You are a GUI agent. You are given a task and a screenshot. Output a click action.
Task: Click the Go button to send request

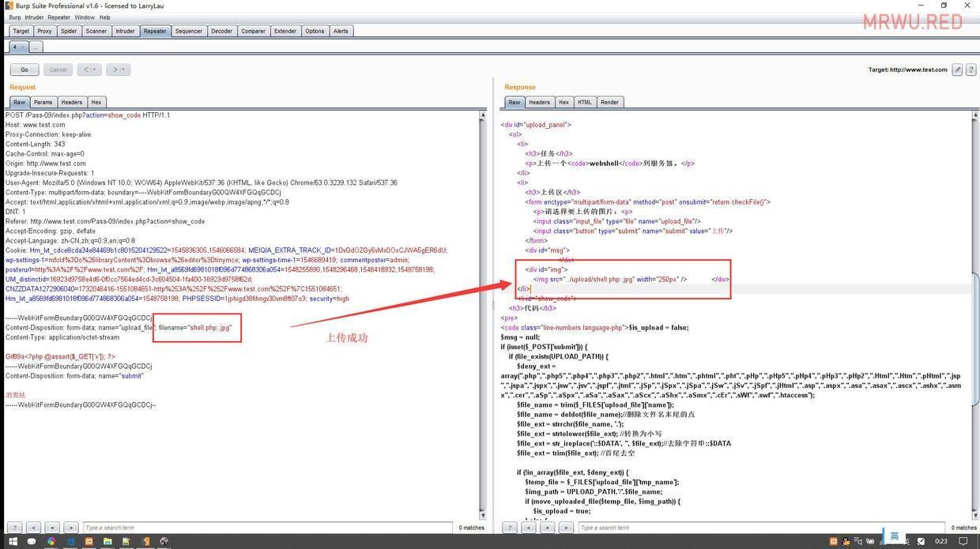coord(24,70)
